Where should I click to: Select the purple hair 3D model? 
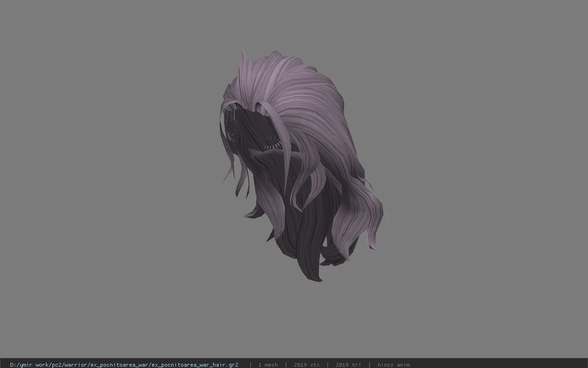pos(301,166)
